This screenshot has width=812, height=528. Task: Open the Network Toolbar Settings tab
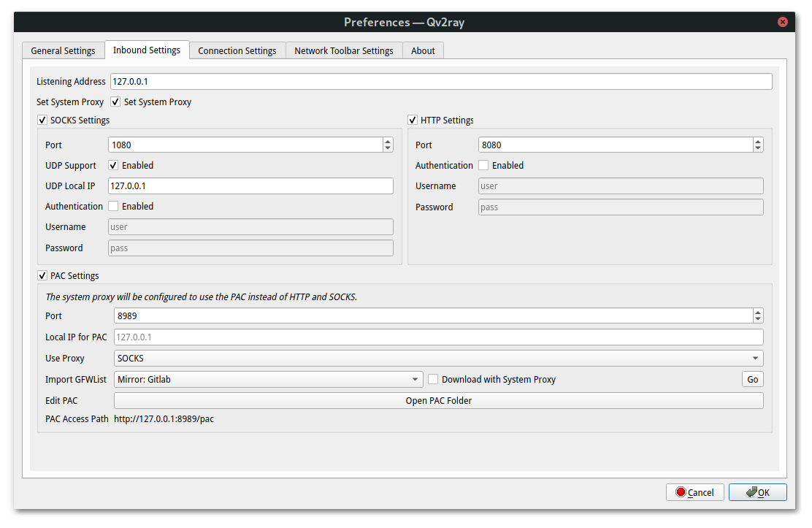click(x=343, y=50)
